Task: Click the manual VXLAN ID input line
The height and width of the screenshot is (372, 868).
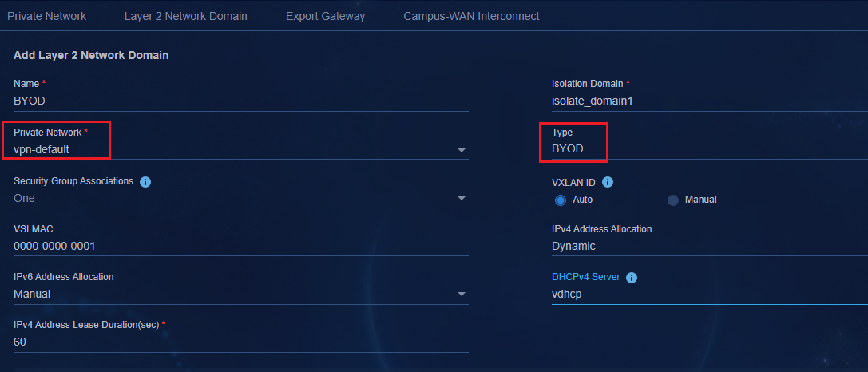Action: pyautogui.click(x=824, y=200)
